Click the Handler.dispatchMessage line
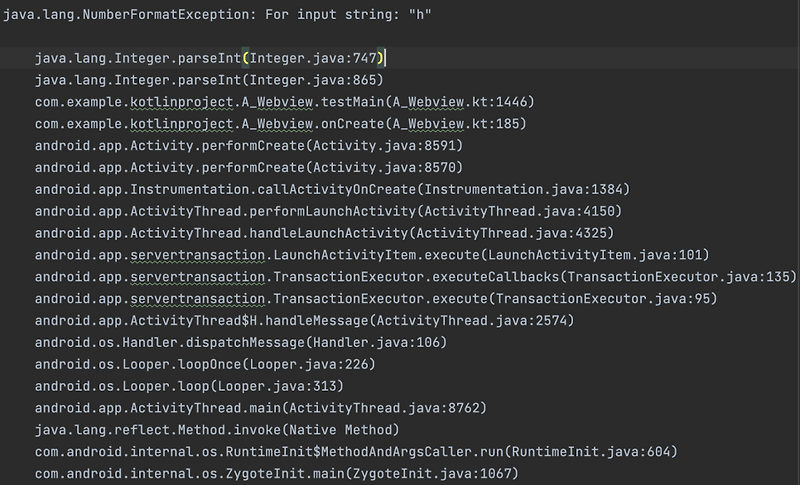Image resolution: width=800 pixels, height=485 pixels. [x=241, y=343]
